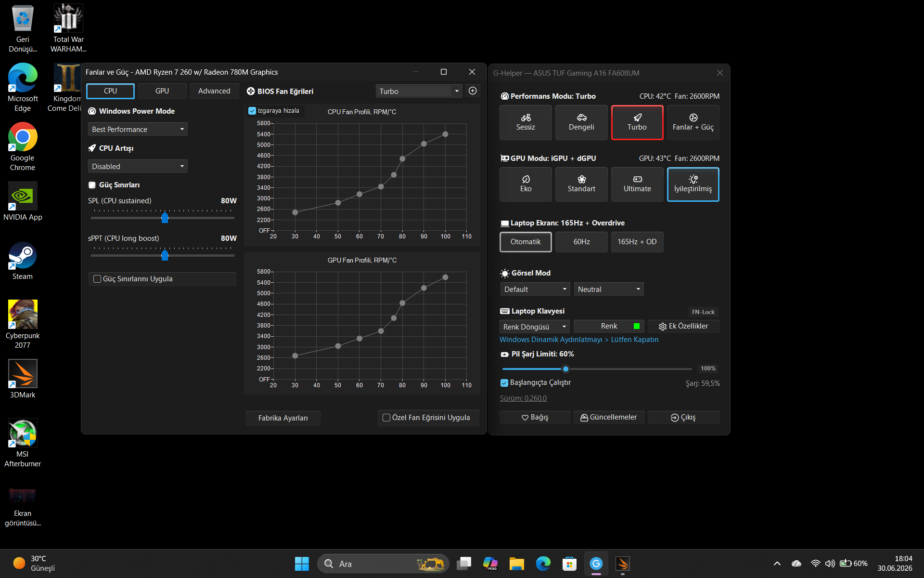Open Görsel Mod Default dropdown
The image size is (924, 578).
click(x=535, y=289)
